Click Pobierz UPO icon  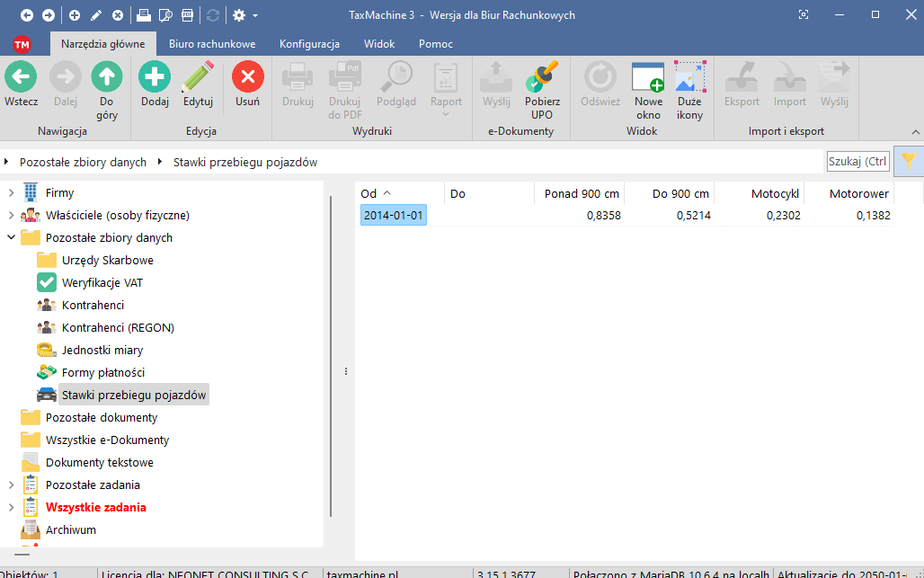(x=542, y=78)
